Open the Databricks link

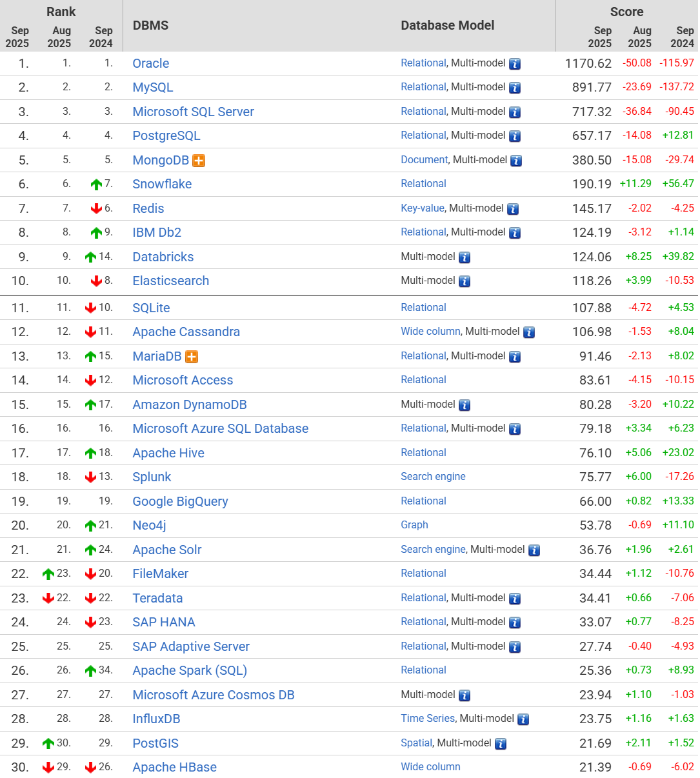pyautogui.click(x=163, y=257)
